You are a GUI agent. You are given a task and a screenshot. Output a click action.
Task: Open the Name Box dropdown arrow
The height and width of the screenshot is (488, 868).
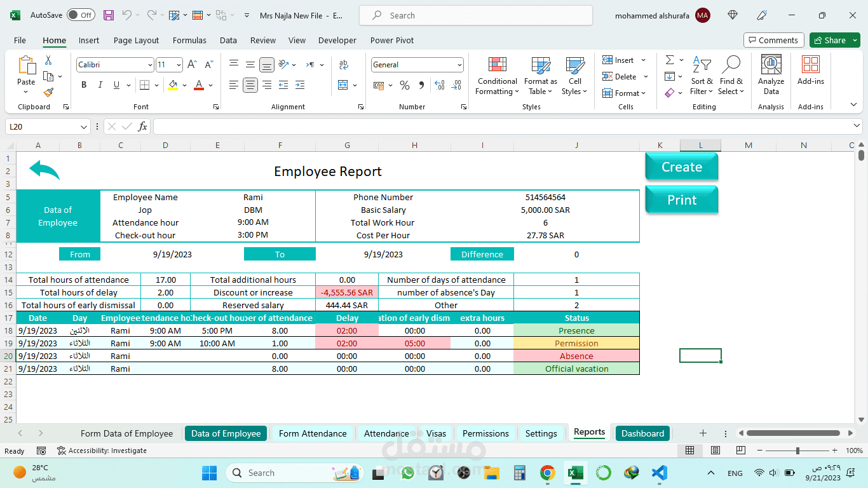pos(84,127)
